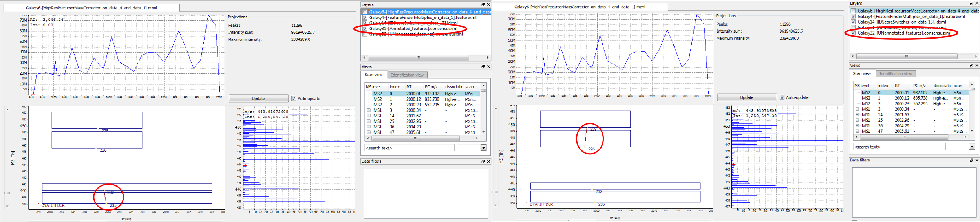Expand MS1 index 14 row in left window
Image resolution: width=980 pixels, height=222 pixels.
(369, 116)
